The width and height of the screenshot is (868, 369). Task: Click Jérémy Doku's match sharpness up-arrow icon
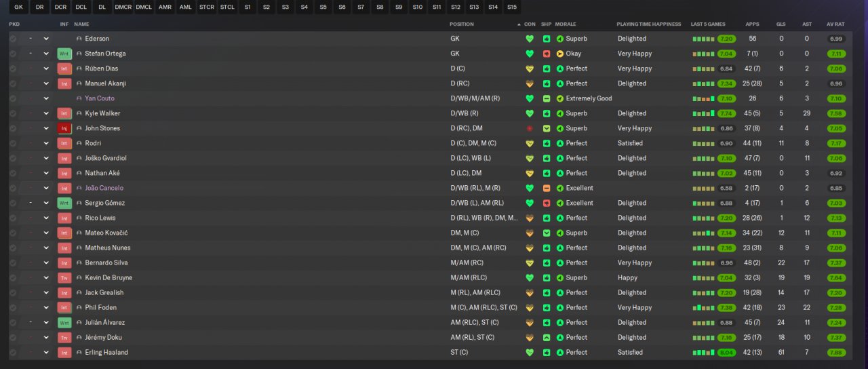tap(546, 337)
